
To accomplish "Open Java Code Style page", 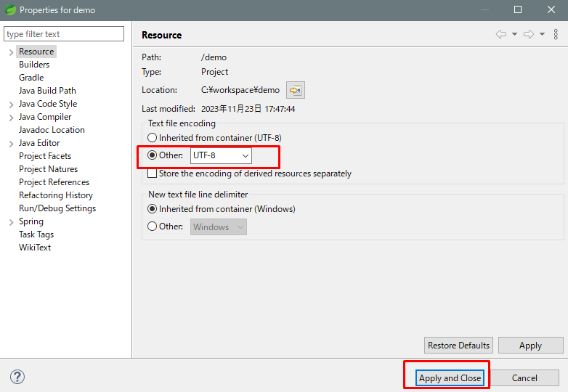I will point(48,104).
